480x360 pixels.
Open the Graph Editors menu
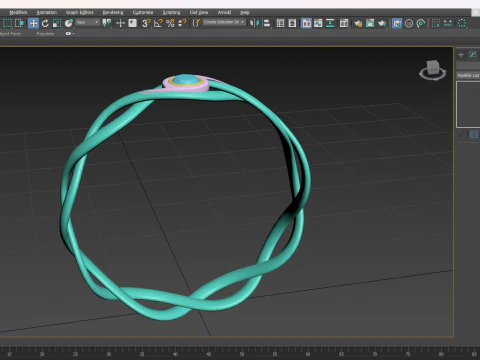click(80, 12)
